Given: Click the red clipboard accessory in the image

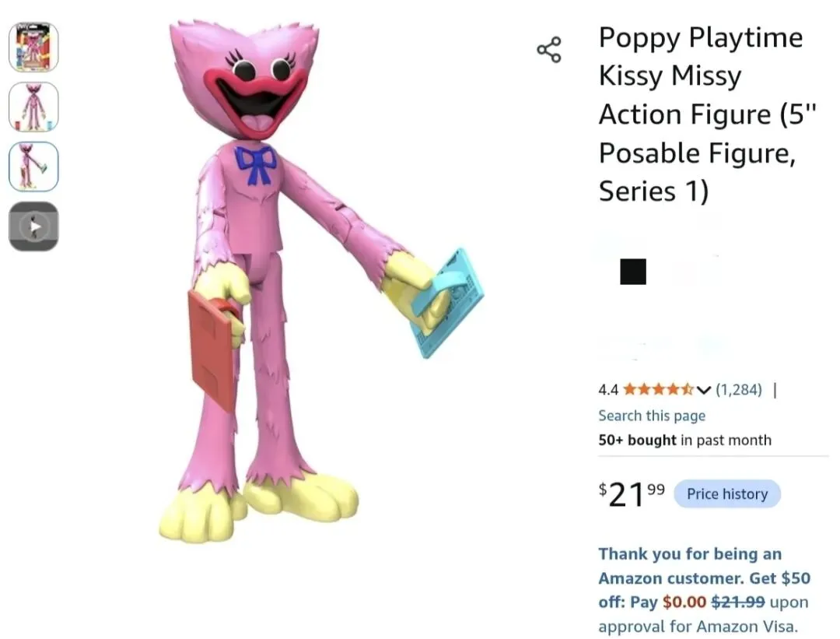Looking at the screenshot, I should click(x=212, y=349).
